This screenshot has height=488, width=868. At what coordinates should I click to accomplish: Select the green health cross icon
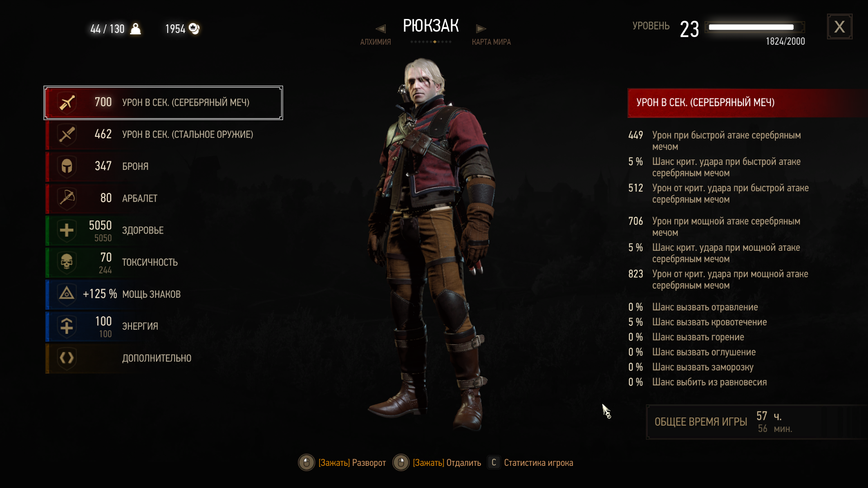click(x=67, y=230)
